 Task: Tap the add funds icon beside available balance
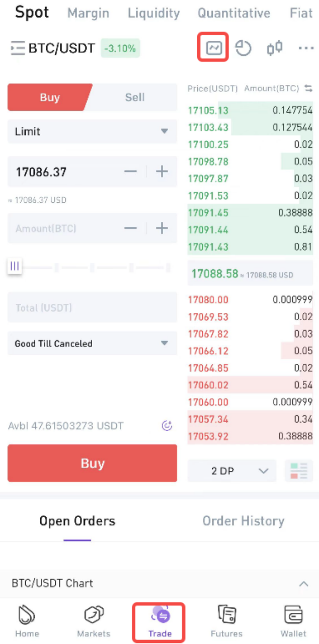(167, 426)
